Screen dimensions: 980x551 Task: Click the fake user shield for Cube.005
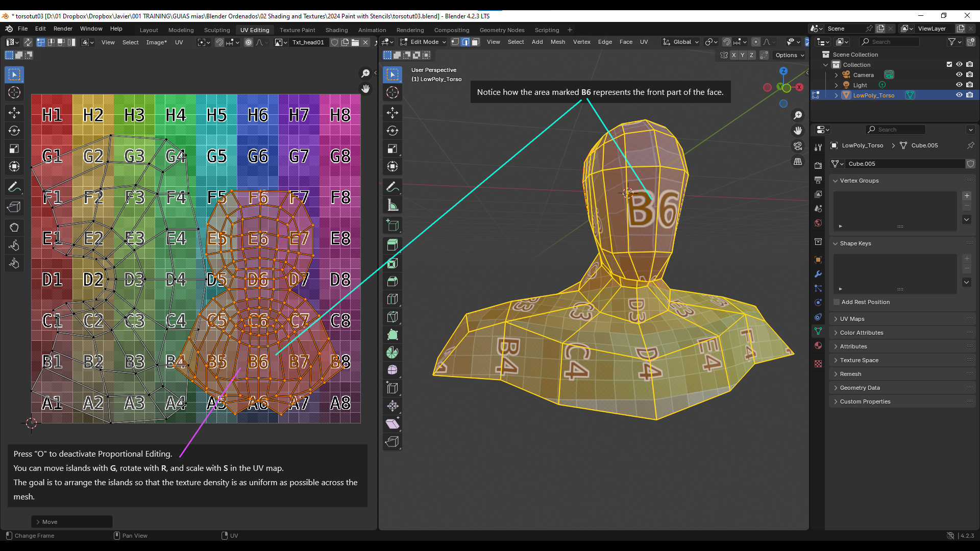point(970,164)
